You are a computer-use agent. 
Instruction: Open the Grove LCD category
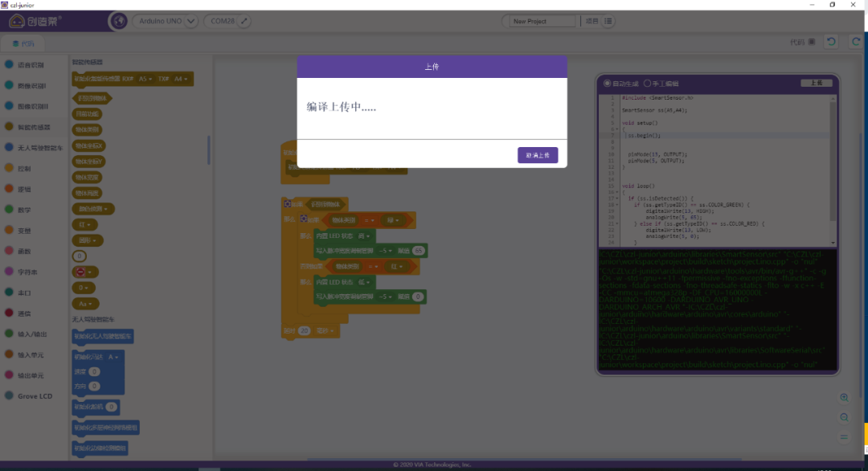coord(34,395)
